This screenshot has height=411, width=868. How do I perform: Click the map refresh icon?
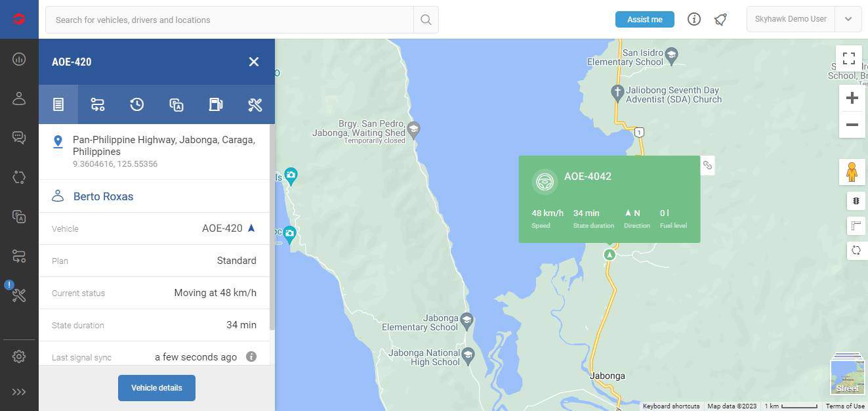click(x=856, y=250)
